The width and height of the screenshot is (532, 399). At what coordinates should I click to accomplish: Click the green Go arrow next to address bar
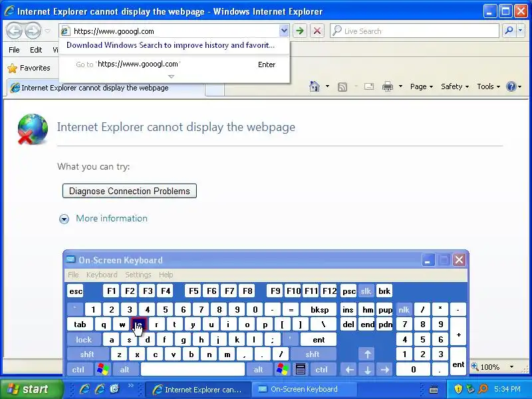pos(300,31)
